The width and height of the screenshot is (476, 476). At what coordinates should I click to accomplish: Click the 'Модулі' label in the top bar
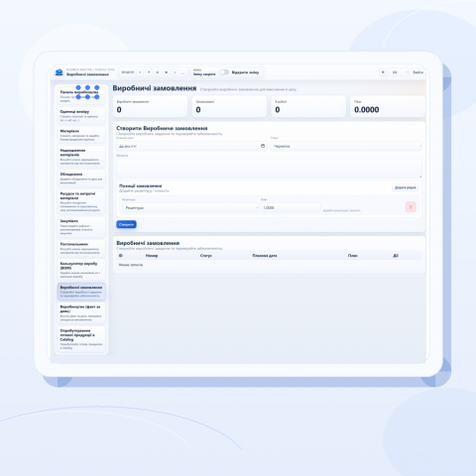(128, 72)
